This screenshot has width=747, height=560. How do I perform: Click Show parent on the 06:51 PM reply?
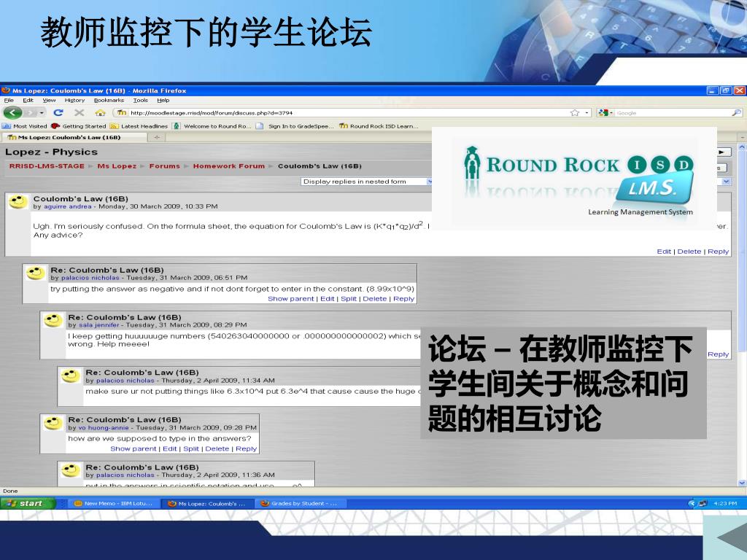(x=290, y=298)
